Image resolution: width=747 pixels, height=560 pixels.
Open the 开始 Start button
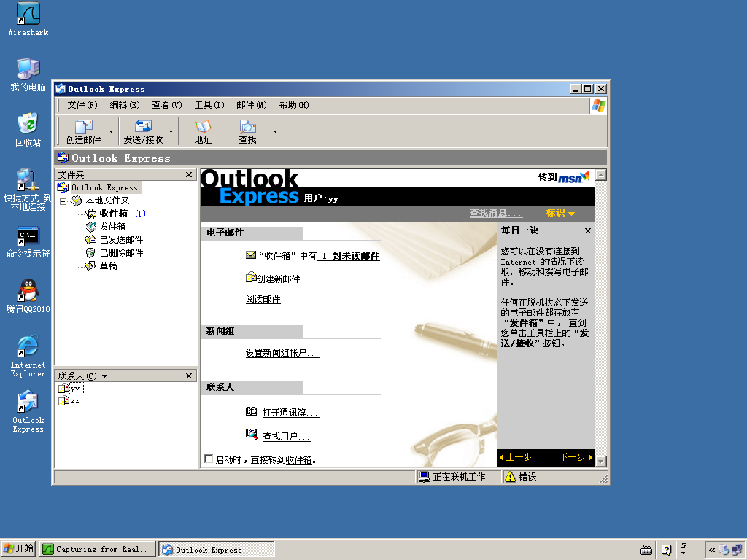coord(18,549)
